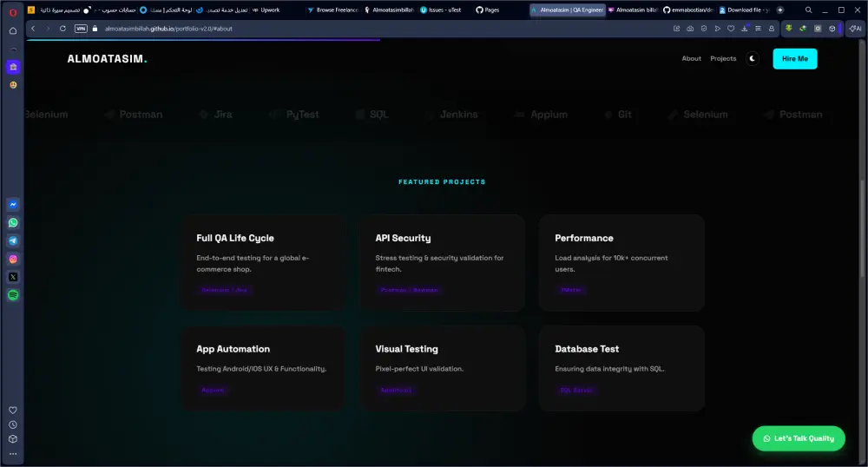
Task: Click the browser back arrow
Action: pyautogui.click(x=33, y=29)
